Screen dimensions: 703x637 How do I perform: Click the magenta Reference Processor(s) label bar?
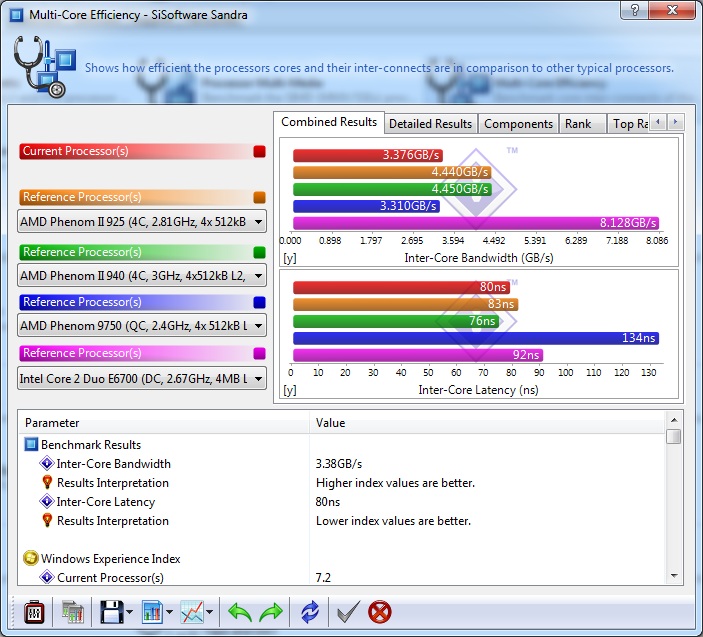[136, 353]
